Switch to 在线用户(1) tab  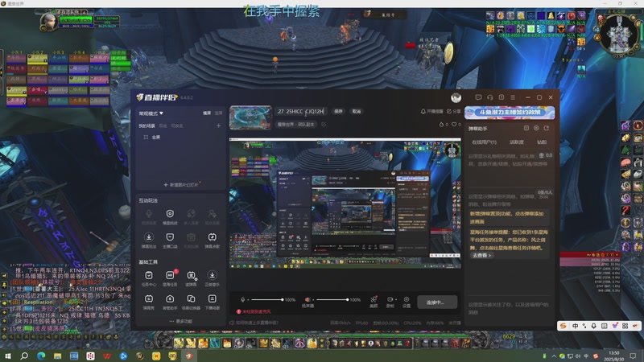[x=485, y=142]
